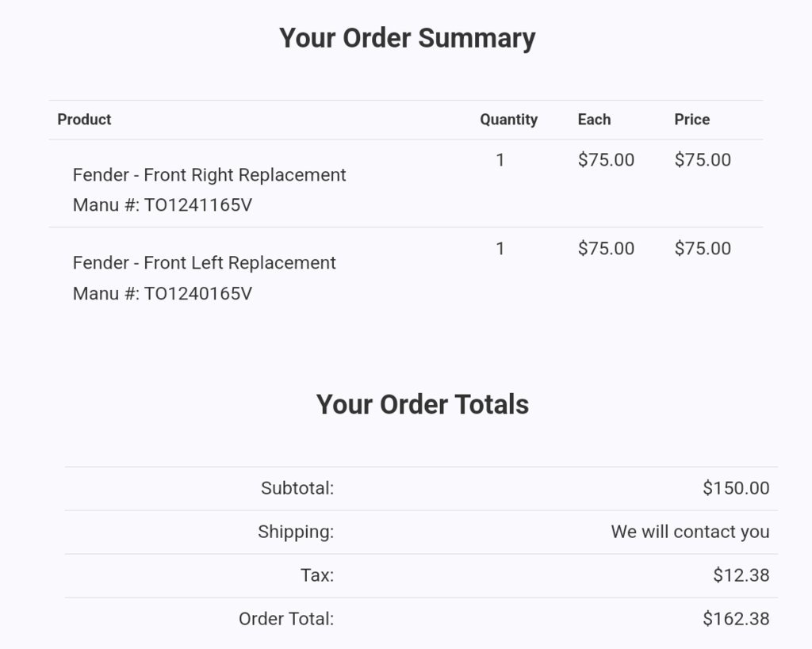The width and height of the screenshot is (812, 649).
Task: Select the $150.00 subtotal amount
Action: [x=736, y=488]
